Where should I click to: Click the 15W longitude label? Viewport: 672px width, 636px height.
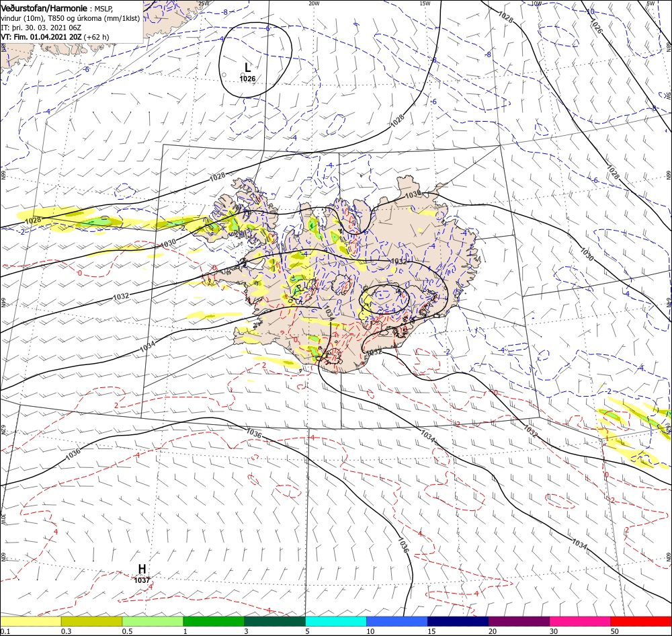click(425, 3)
